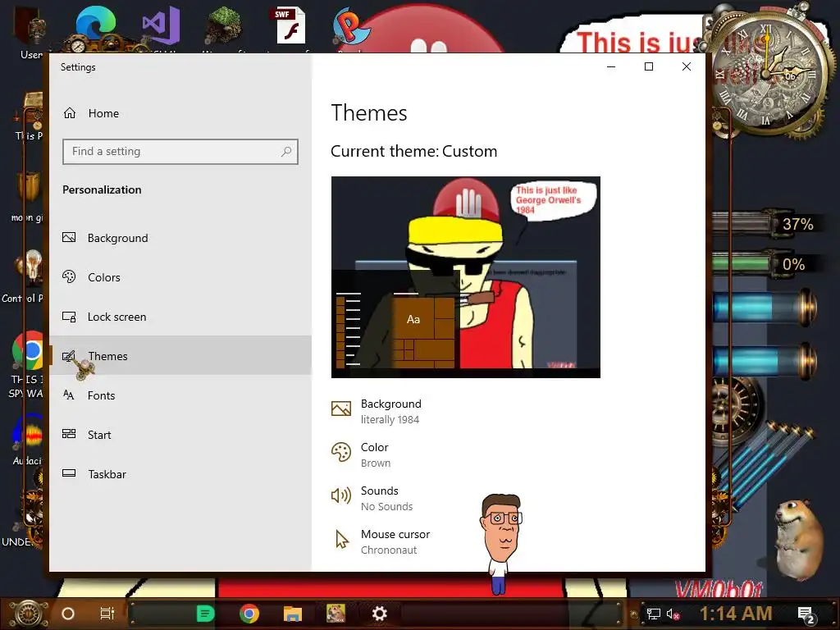840x630 pixels.
Task: Maximize the Settings window
Action: pyautogui.click(x=649, y=66)
